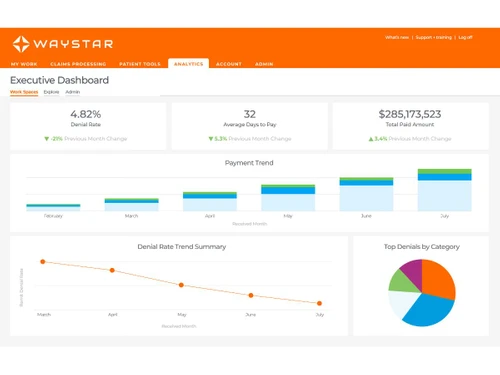Click the green down arrow by -21%

point(47,139)
